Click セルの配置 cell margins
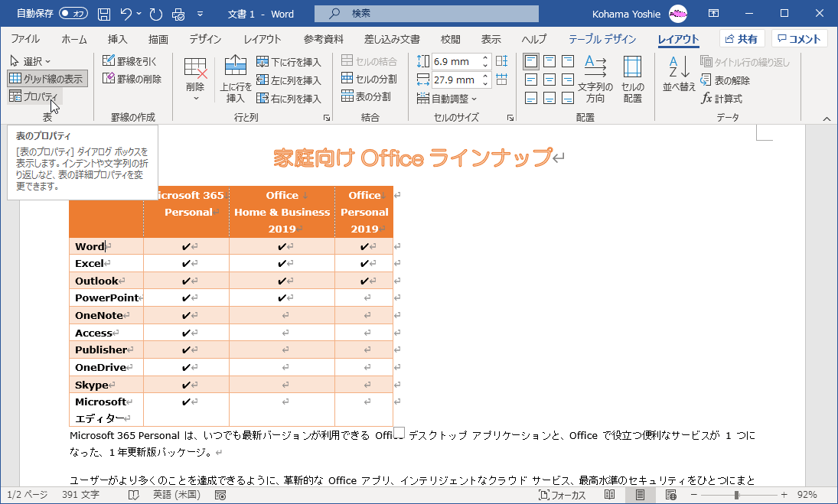The image size is (838, 504). click(633, 80)
